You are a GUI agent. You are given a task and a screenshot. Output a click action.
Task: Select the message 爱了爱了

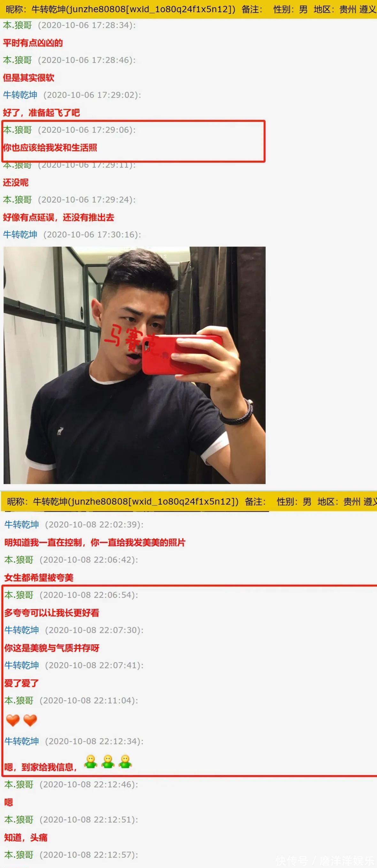click(21, 683)
